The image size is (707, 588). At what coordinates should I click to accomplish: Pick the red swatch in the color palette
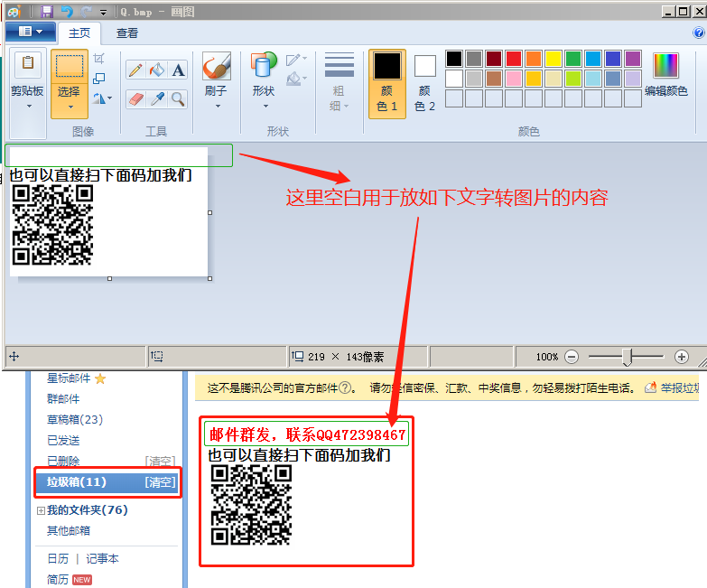513,59
